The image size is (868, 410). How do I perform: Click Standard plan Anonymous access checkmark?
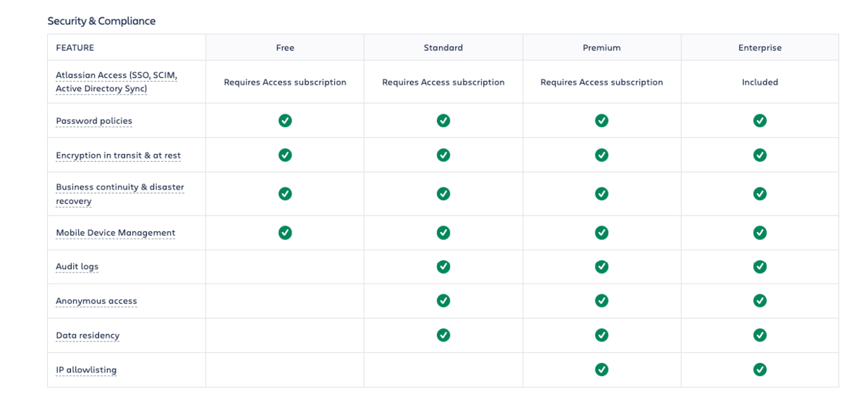tap(443, 301)
